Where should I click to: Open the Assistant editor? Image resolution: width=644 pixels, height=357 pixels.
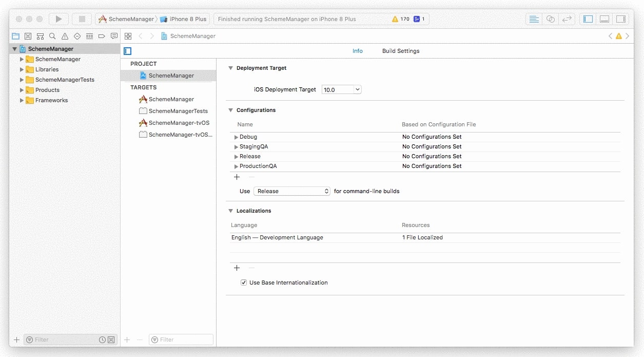point(550,18)
